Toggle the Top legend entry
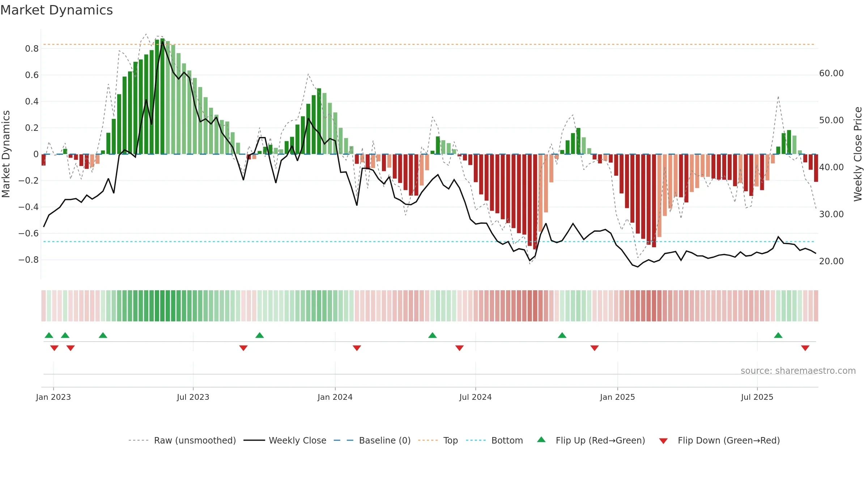This screenshot has width=868, height=488. pos(438,440)
